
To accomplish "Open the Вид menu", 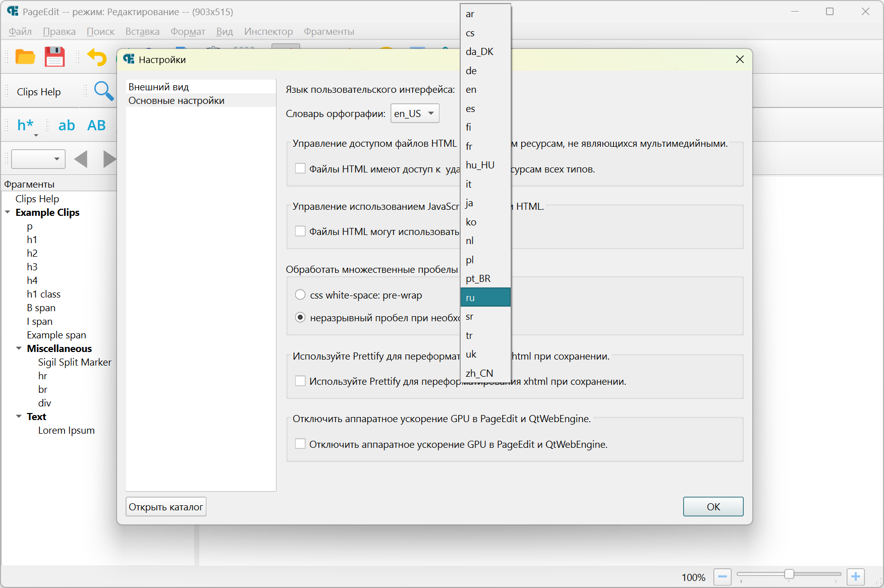I will point(225,31).
